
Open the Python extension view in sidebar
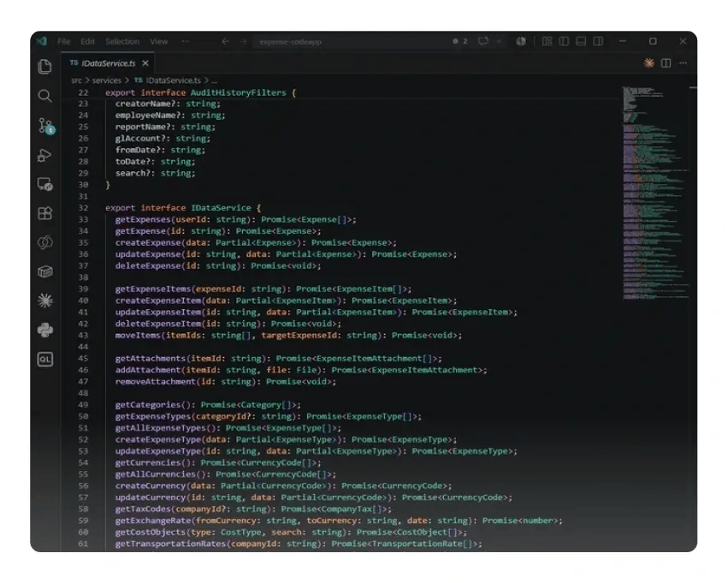45,330
